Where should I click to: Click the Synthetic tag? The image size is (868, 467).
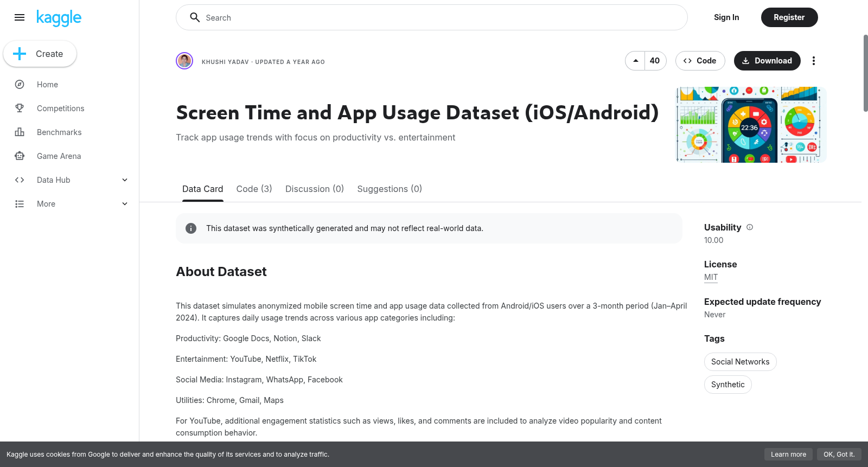coord(727,385)
